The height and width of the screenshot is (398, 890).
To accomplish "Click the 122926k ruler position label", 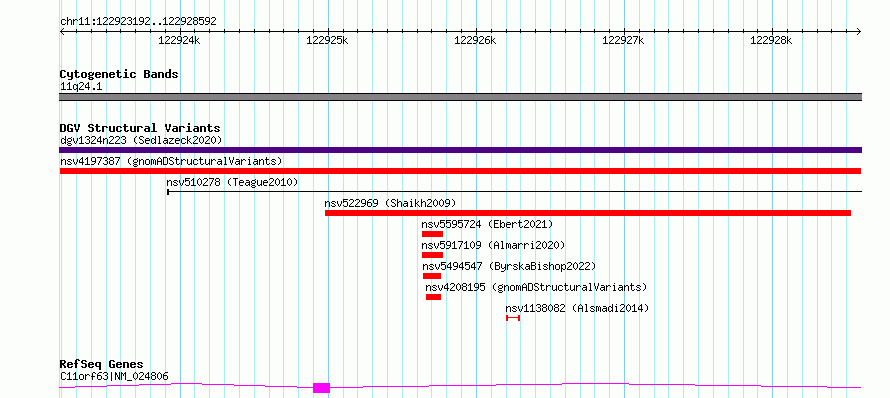I will 476,40.
